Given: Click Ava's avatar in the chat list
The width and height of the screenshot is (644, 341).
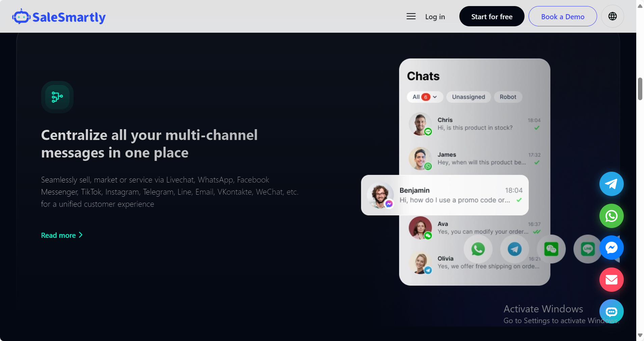Looking at the screenshot, I should [420, 228].
